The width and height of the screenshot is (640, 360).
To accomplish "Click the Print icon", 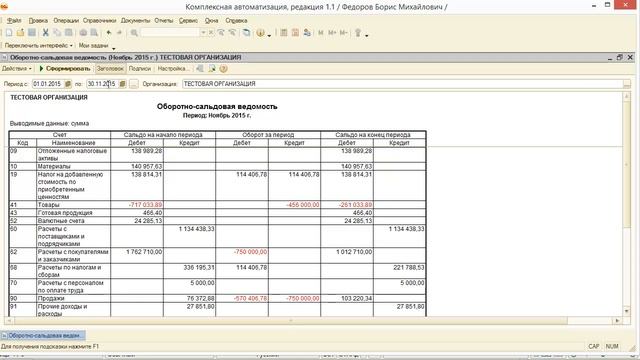I will point(83,33).
